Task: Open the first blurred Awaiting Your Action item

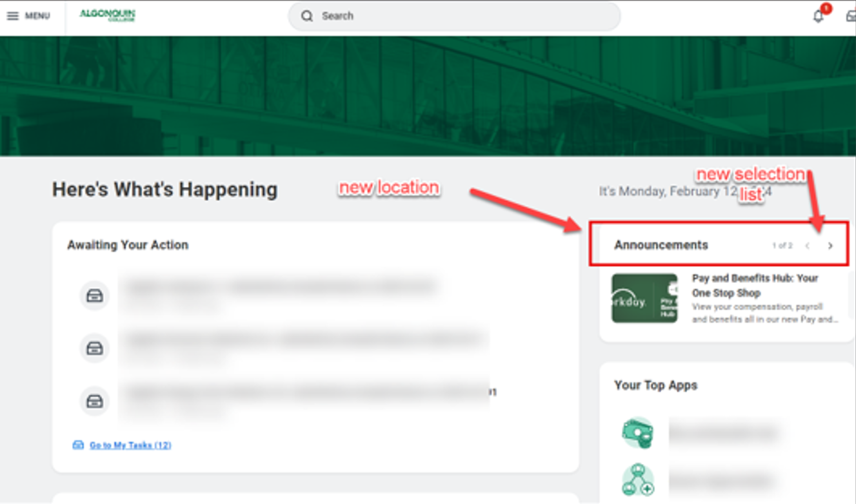Action: coord(281,287)
